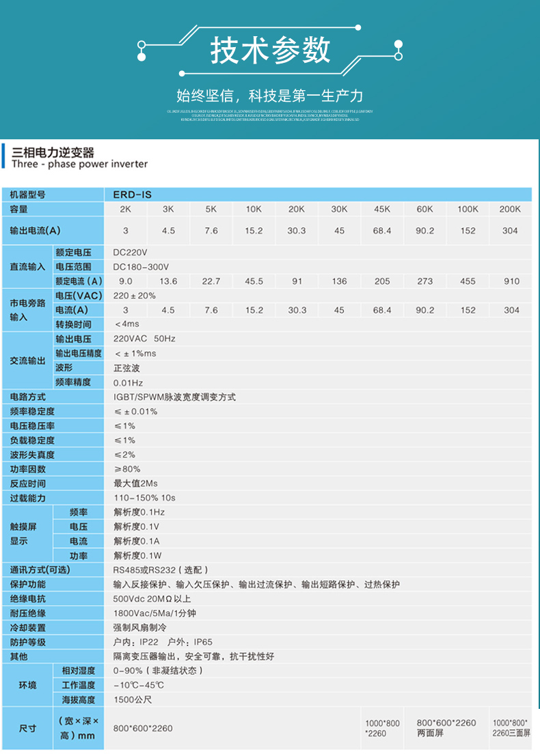Screen dimensions: 540x756
Task: Click the 1500公尺 altitude value
Action: click(x=133, y=699)
